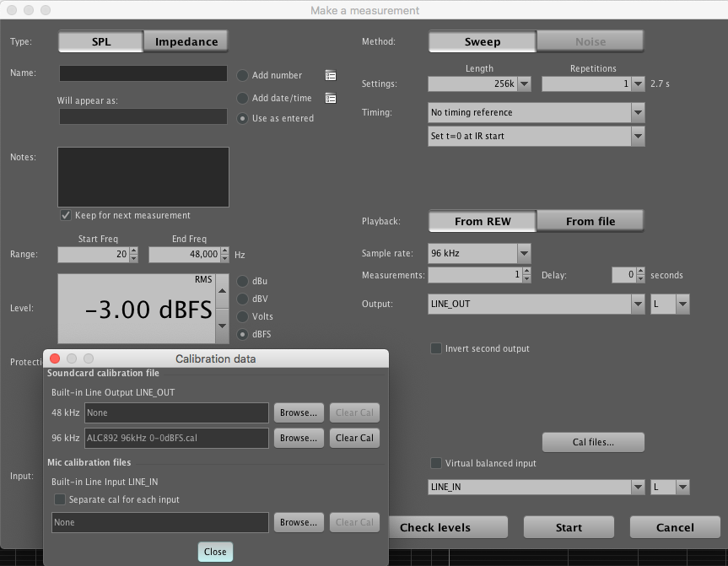The image size is (728, 566).
Task: Open the Cal files... dialog
Action: click(x=593, y=442)
